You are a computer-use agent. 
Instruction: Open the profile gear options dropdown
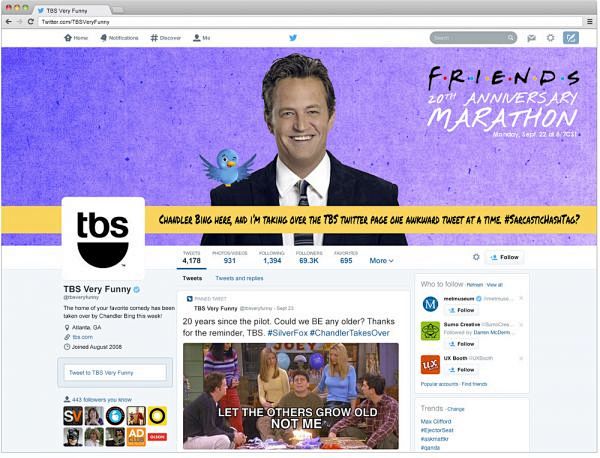(476, 257)
